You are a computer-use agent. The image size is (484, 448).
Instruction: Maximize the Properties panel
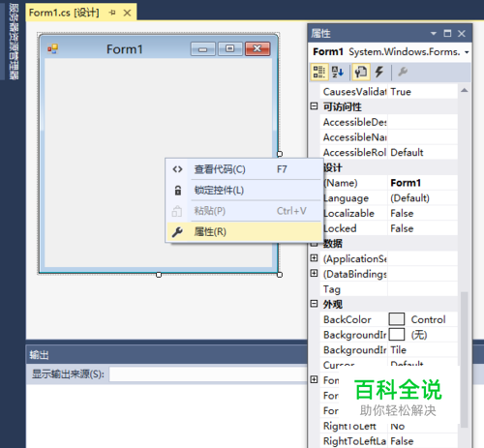click(447, 33)
